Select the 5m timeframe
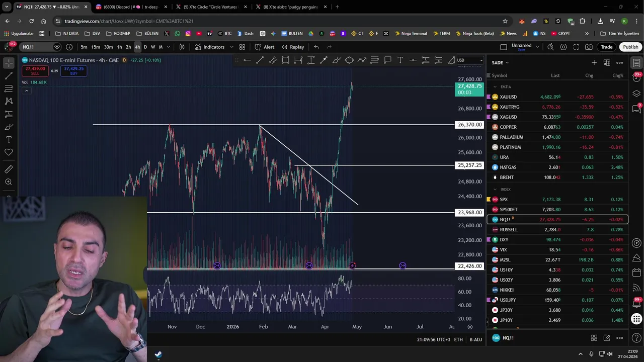Image resolution: width=644 pixels, height=362 pixels. point(84,47)
